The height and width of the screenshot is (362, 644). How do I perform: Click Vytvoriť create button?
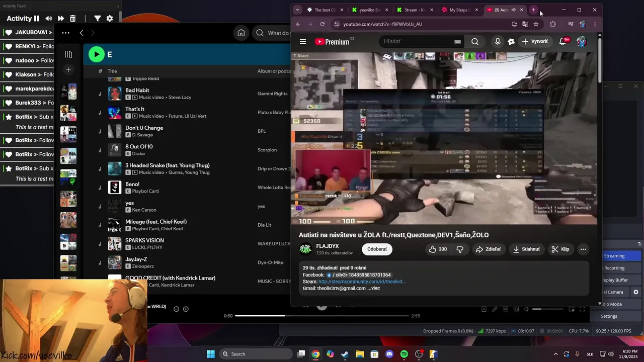(x=535, y=42)
